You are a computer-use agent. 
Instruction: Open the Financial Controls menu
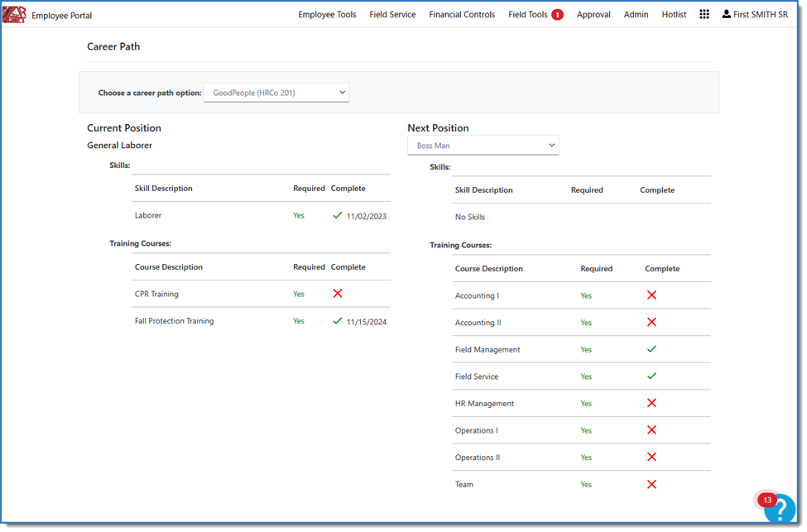click(x=462, y=15)
